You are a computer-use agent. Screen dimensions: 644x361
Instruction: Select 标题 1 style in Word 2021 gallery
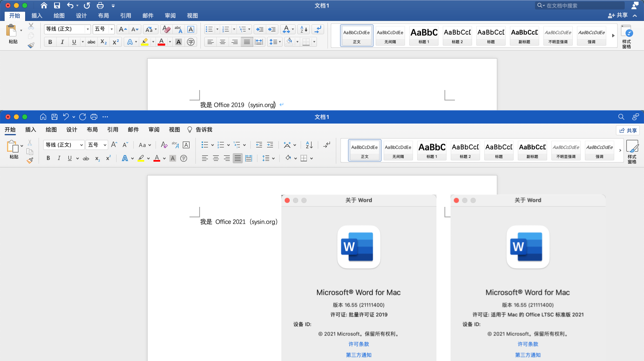coord(432,150)
